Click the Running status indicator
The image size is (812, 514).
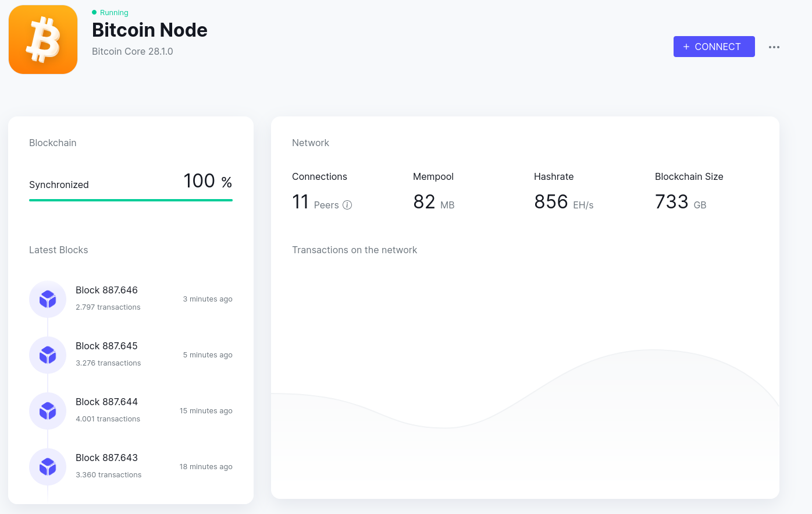point(110,12)
